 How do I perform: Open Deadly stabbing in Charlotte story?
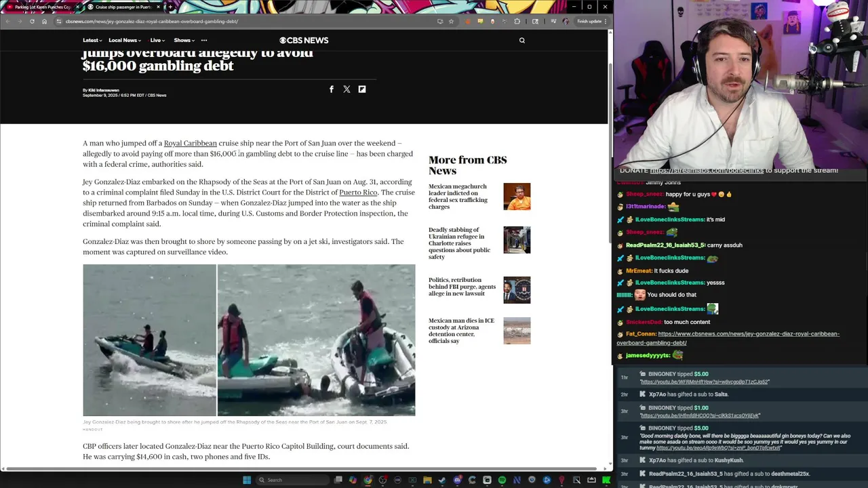[459, 243]
